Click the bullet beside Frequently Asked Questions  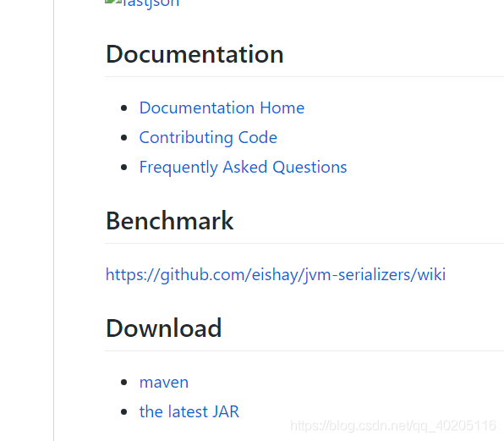click(124, 168)
